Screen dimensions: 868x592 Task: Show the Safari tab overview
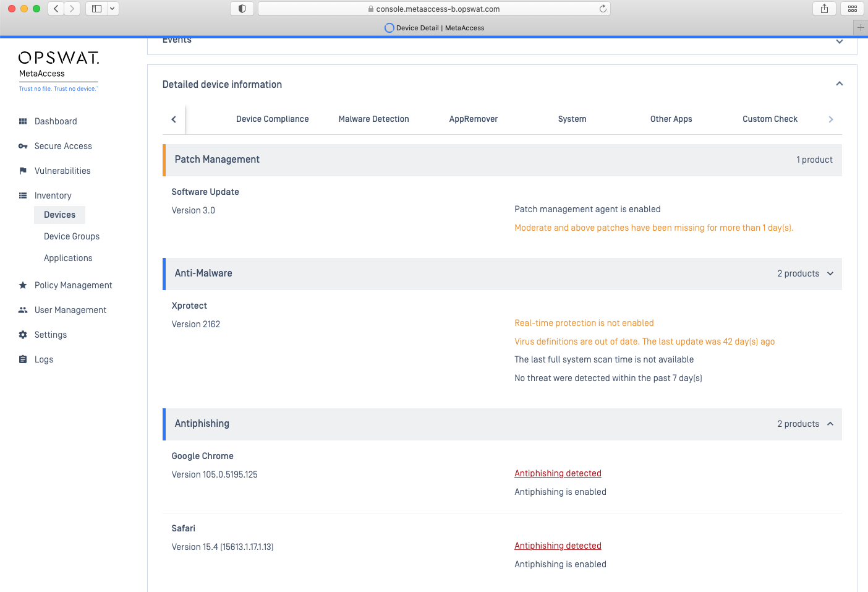point(852,9)
